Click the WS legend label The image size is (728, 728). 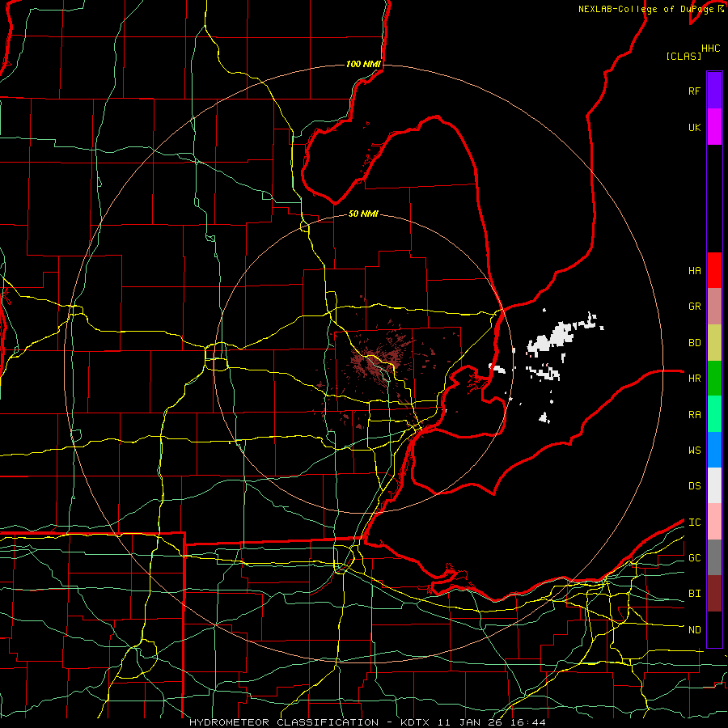point(694,451)
